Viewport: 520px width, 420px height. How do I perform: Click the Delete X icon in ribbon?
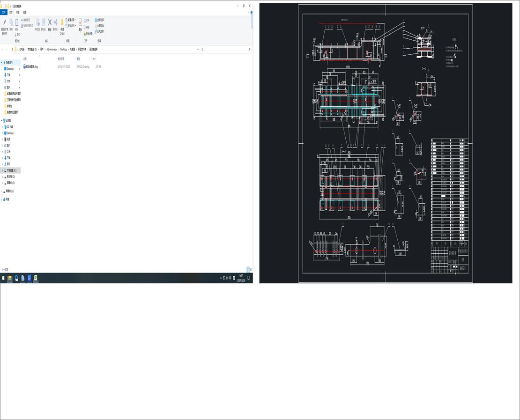click(50, 22)
